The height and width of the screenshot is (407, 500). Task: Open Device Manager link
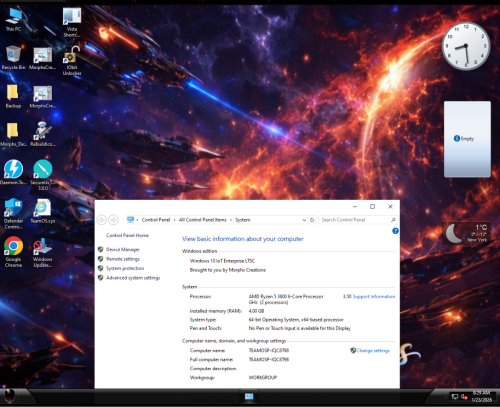(123, 249)
